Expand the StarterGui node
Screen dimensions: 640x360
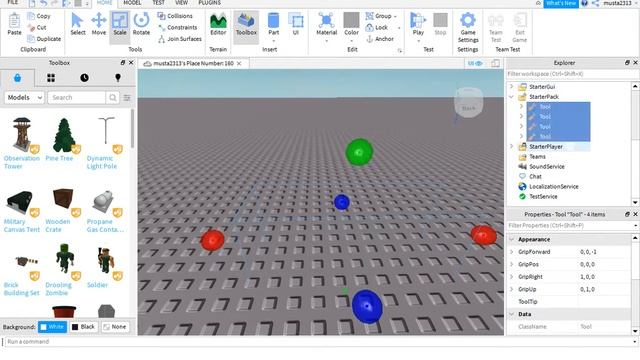[x=511, y=87]
